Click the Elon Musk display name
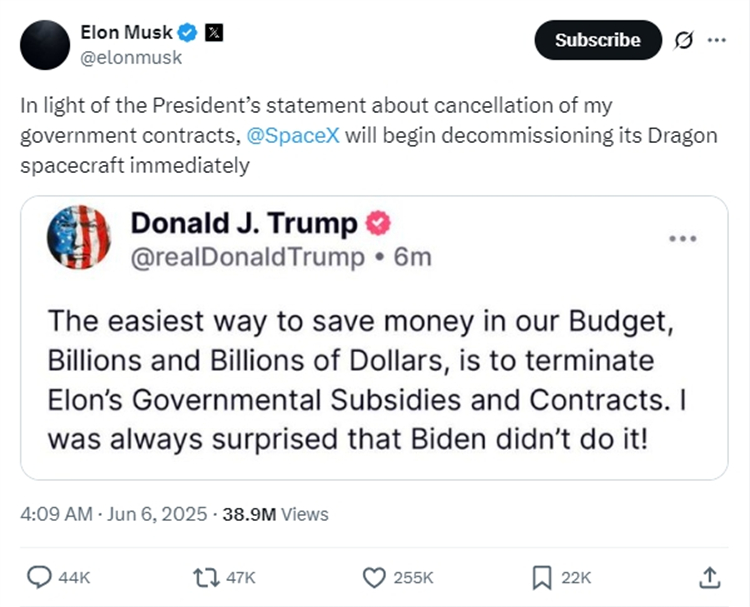The width and height of the screenshot is (750, 607). point(126,32)
